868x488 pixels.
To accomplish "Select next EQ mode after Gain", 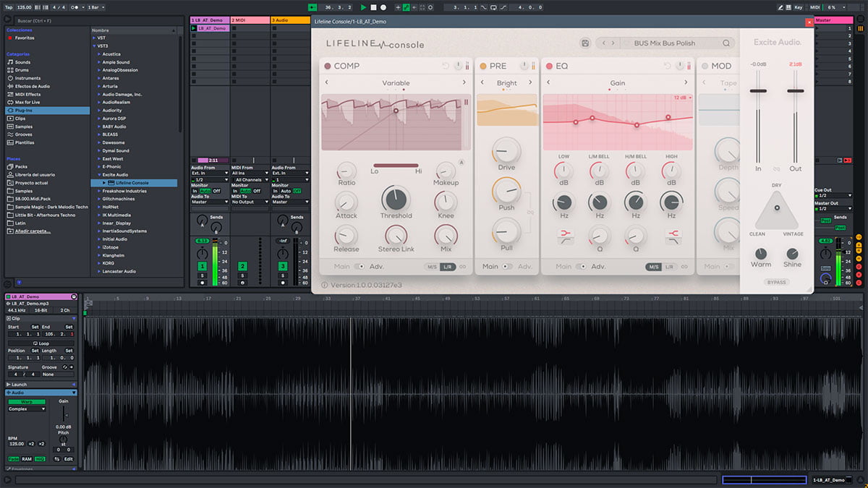I will coord(687,83).
